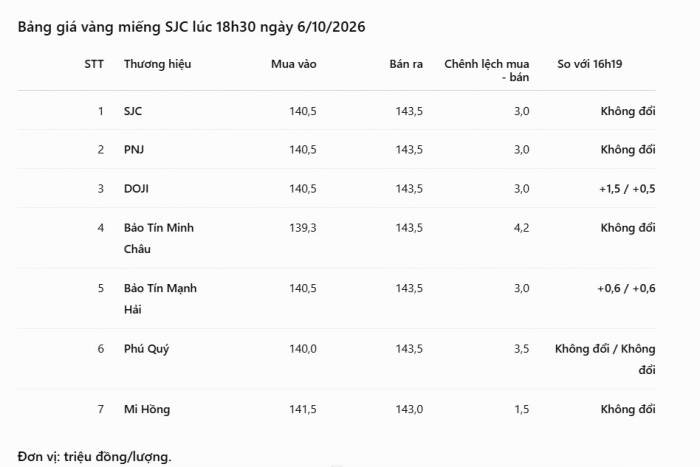The image size is (700, 467).
Task: Click Bảo Tín Mạnh Hải brand name
Action: point(160,299)
